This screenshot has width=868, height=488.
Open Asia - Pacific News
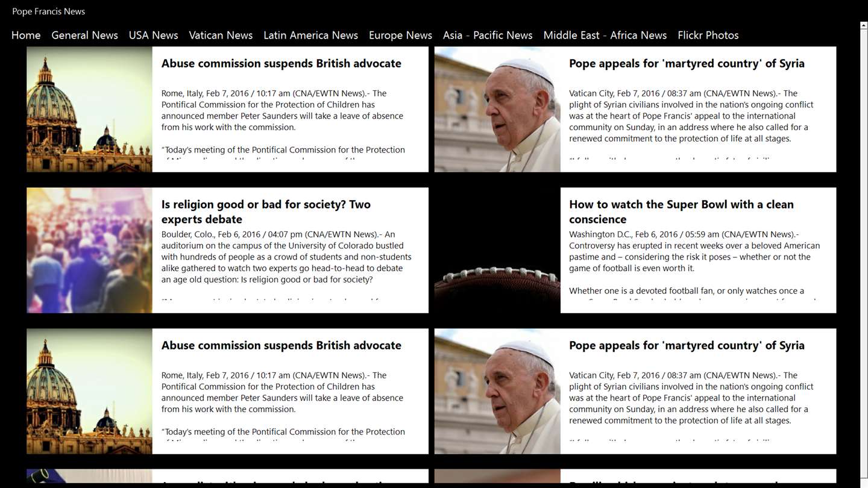point(488,35)
